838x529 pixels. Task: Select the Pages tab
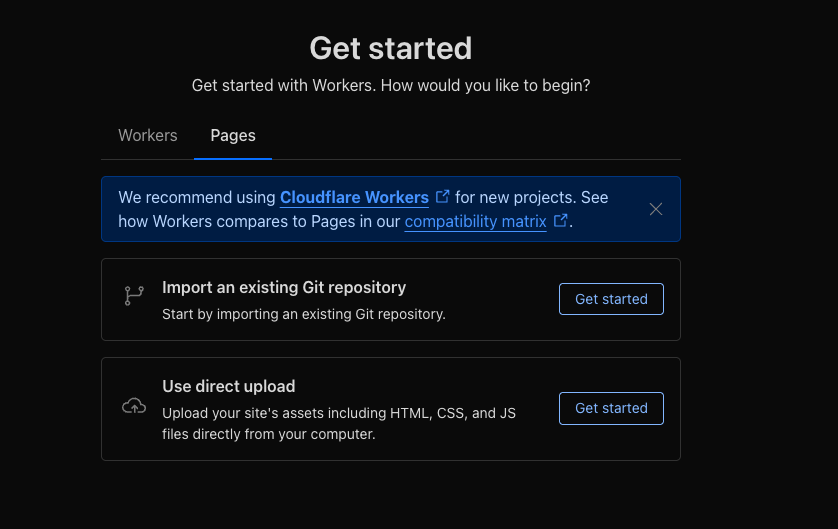[233, 135]
